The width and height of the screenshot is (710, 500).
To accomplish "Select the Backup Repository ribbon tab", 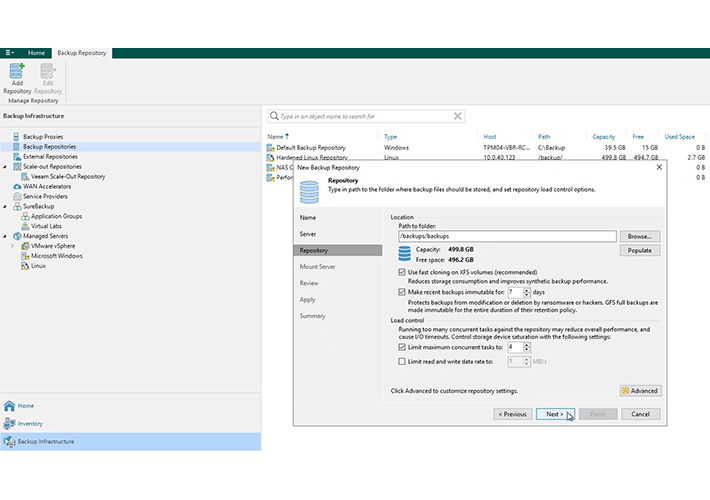I will point(82,53).
